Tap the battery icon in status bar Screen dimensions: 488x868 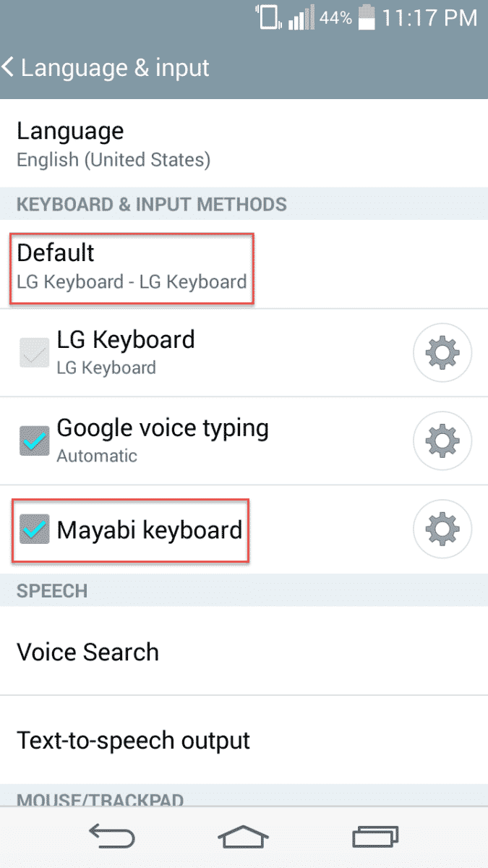pos(367,17)
